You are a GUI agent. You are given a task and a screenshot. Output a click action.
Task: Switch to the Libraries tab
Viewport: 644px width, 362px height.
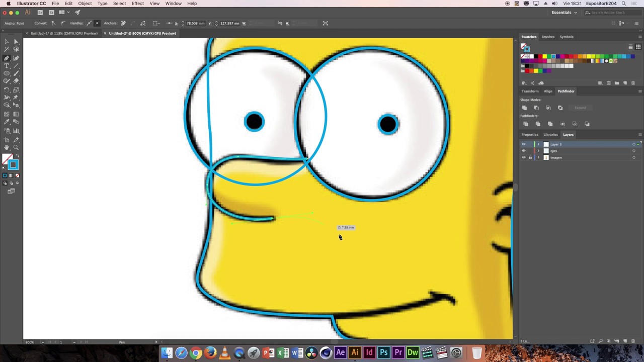[x=550, y=134]
